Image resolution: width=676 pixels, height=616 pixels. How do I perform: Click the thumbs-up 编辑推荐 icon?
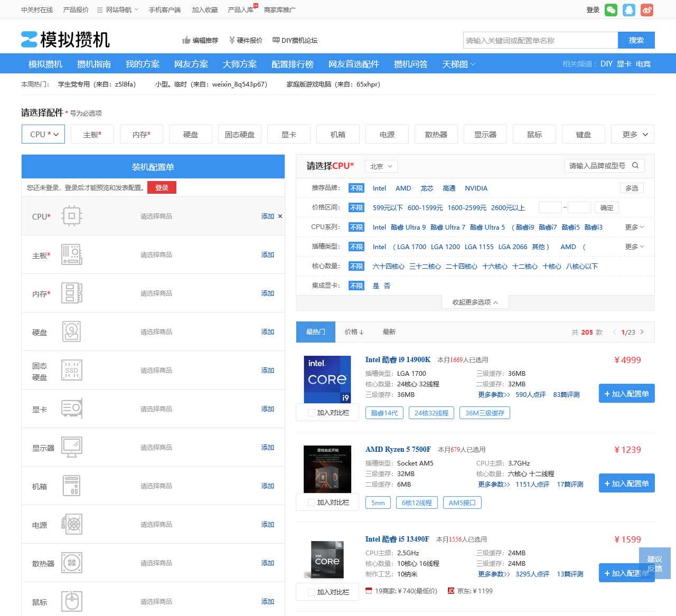186,40
